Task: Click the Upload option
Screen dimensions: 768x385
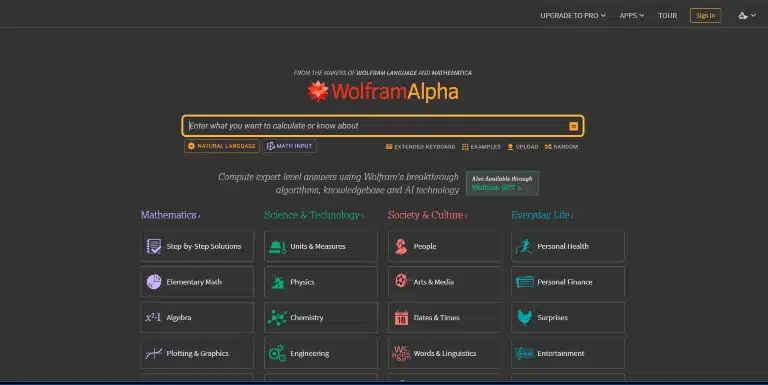Action: [523, 146]
